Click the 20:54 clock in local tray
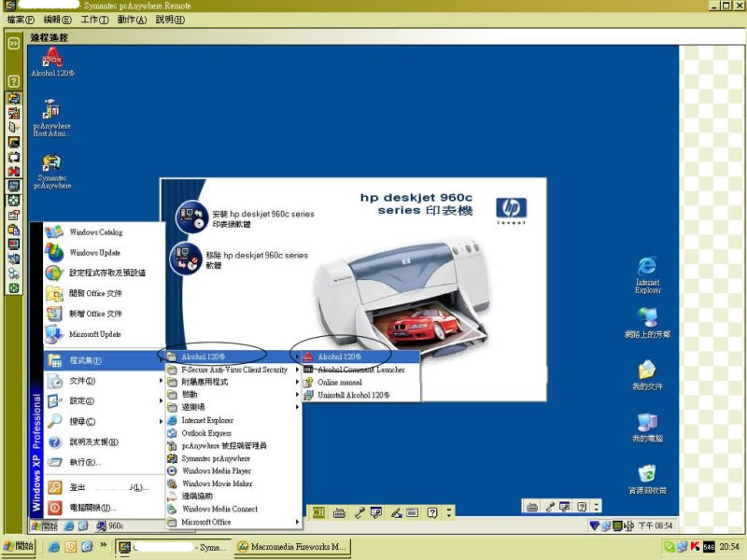This screenshot has height=560, width=747. [x=729, y=547]
